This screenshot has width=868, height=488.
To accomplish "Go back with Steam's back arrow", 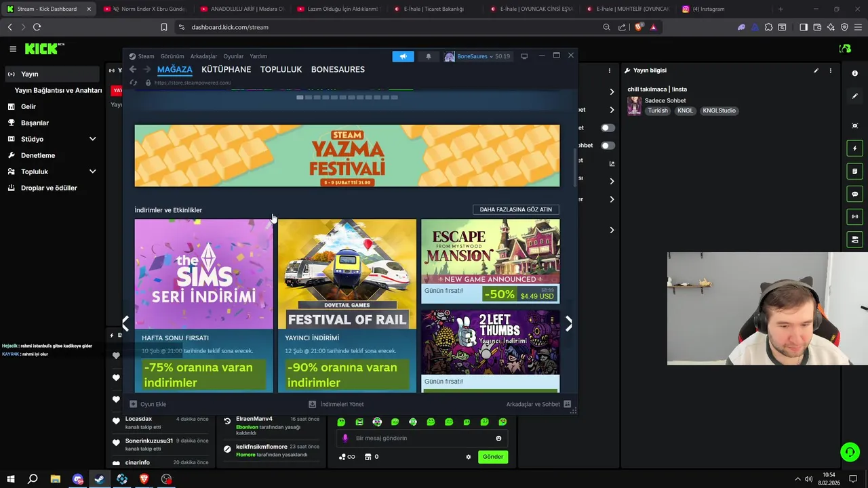I will tap(133, 69).
